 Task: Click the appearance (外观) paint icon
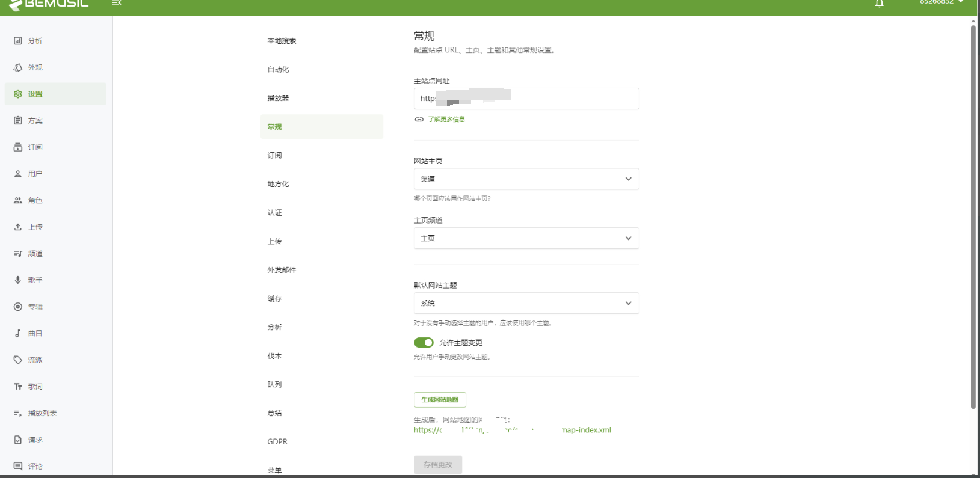18,67
